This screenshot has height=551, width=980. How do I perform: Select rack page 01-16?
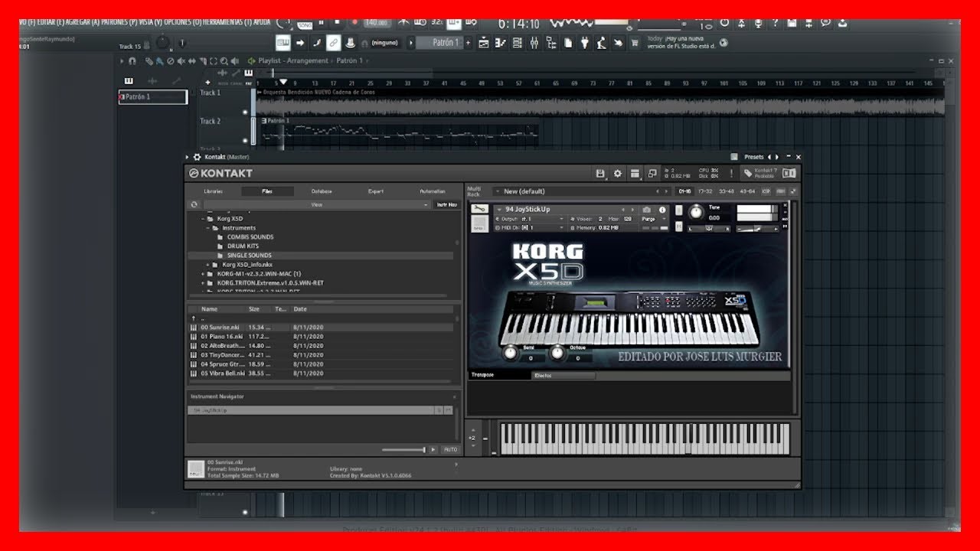coord(684,191)
